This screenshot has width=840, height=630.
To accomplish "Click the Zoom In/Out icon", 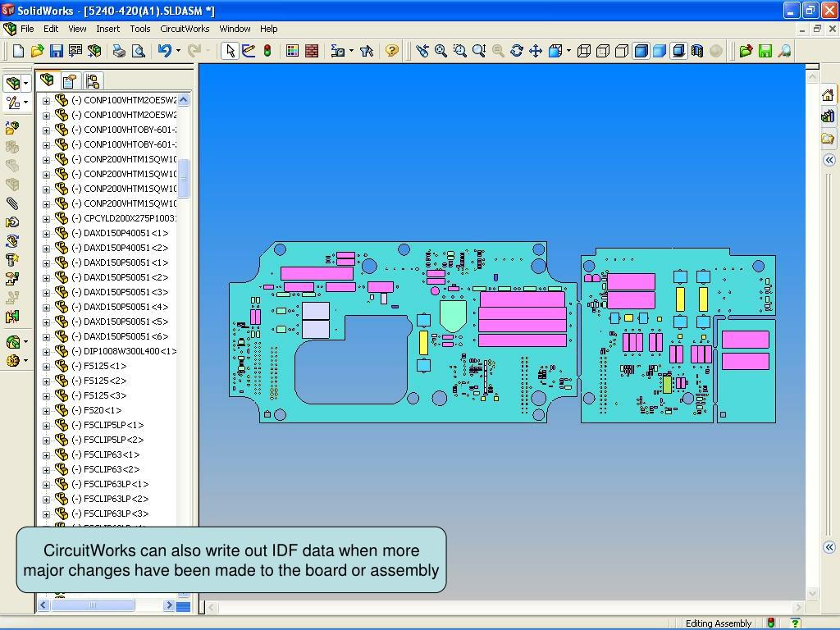I will coord(479,51).
